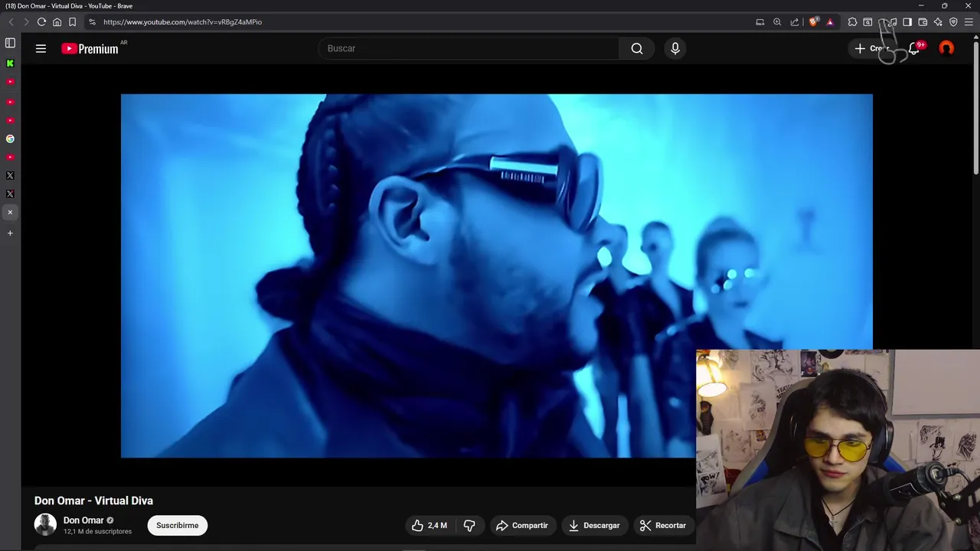The height and width of the screenshot is (551, 980).
Task: Open the browser home page icon
Action: point(57,22)
